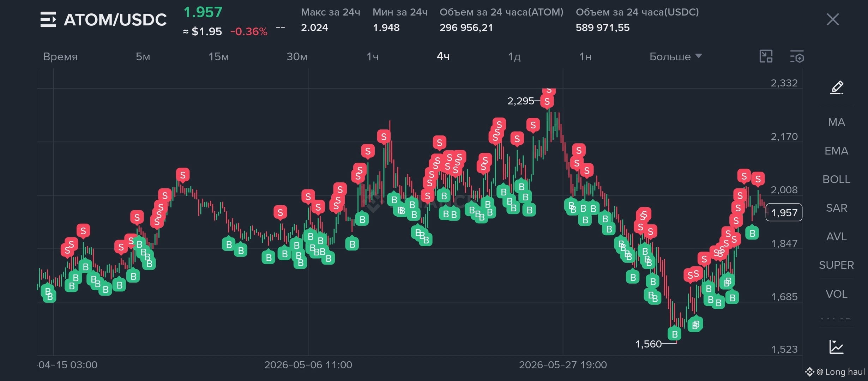Click the 2,295 high price marker
868x381 pixels.
[521, 101]
